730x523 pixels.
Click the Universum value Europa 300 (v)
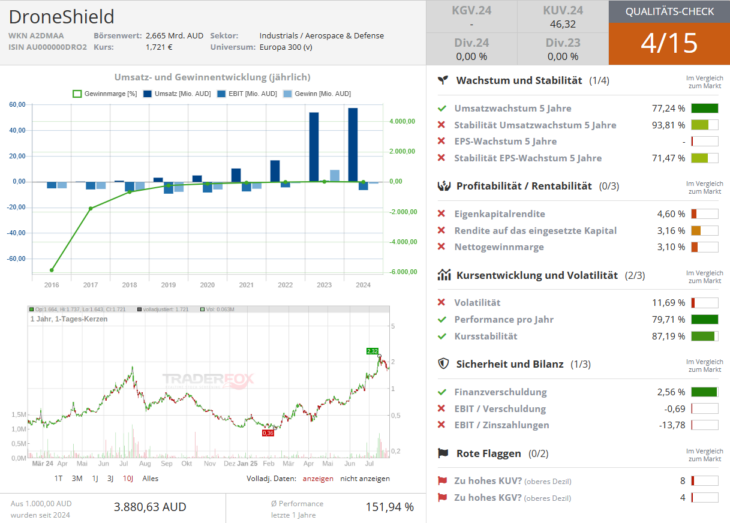(x=286, y=47)
